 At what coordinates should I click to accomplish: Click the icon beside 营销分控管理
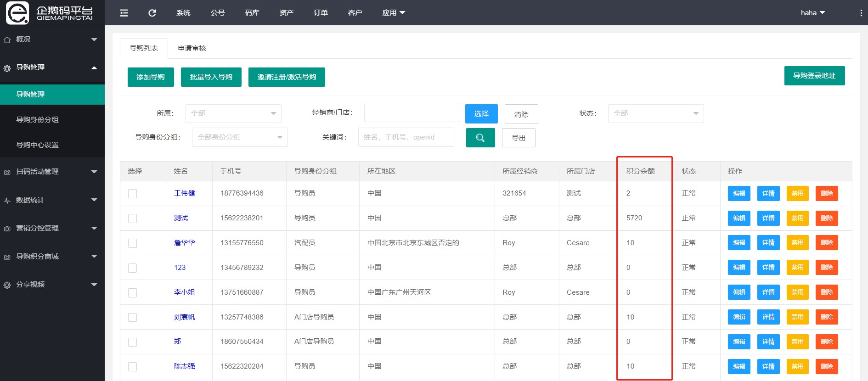coord(7,229)
